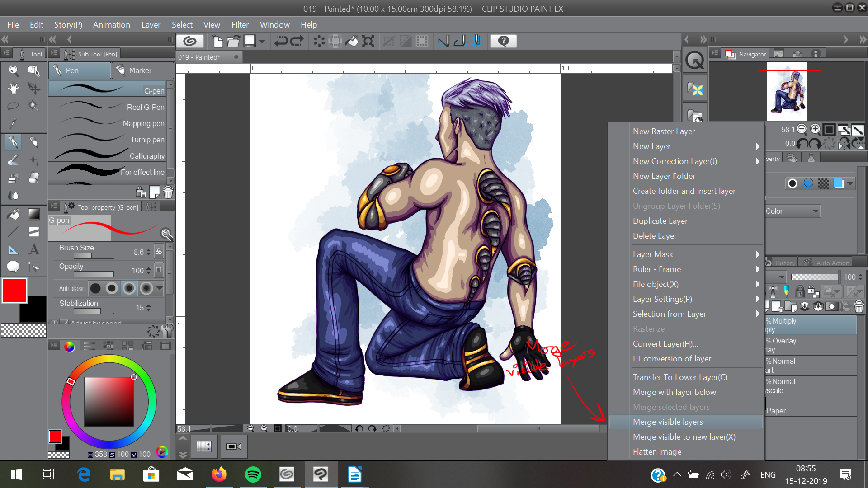This screenshot has height=488, width=868.
Task: Delete sub tool with trash icon
Action: pos(168,192)
